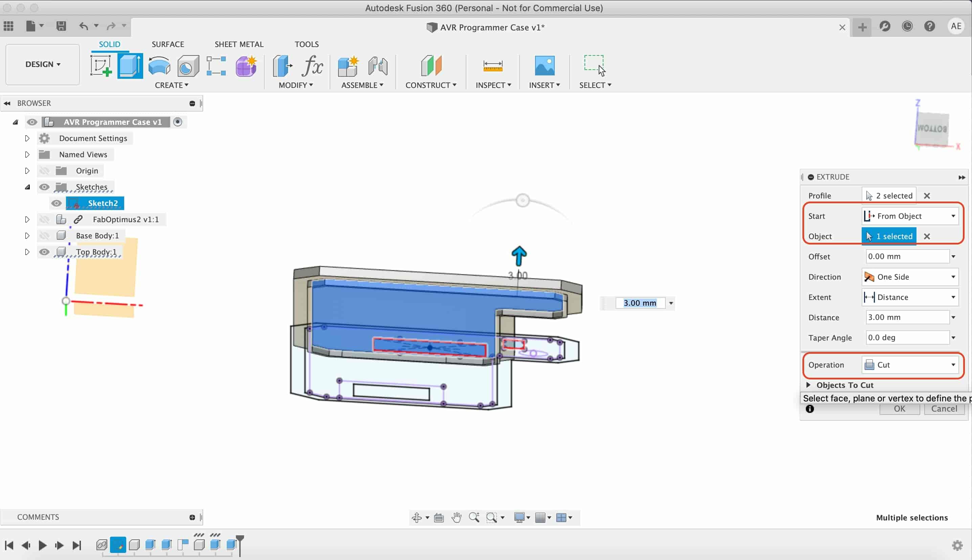Image resolution: width=972 pixels, height=560 pixels.
Task: Select the Extrude tool in toolbar
Action: (130, 66)
